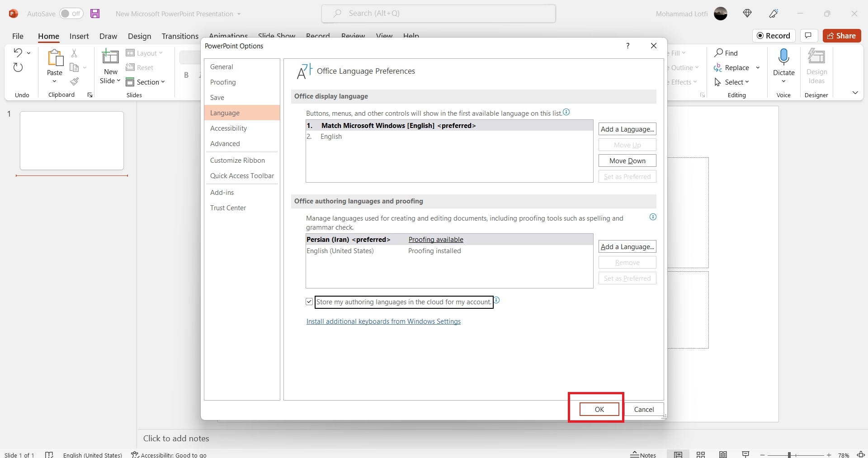Click the Paste clipboard icon
Image resolution: width=868 pixels, height=458 pixels.
(x=55, y=58)
